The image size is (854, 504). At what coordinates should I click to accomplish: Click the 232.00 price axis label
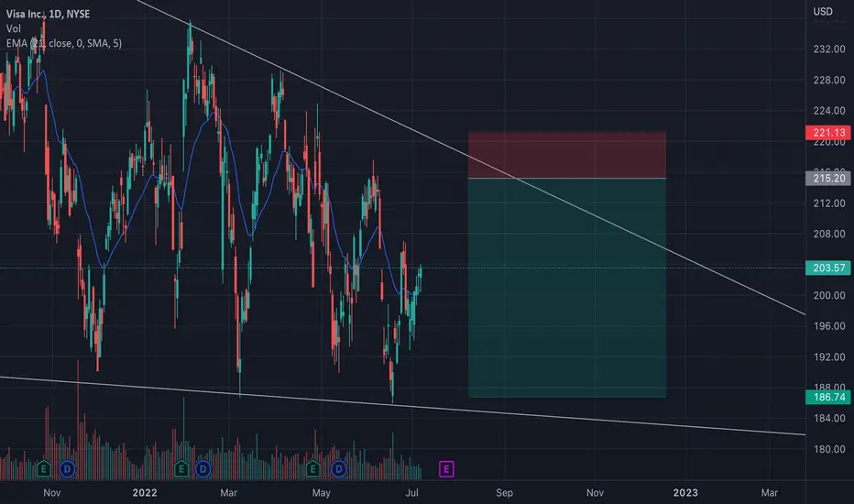(x=829, y=49)
